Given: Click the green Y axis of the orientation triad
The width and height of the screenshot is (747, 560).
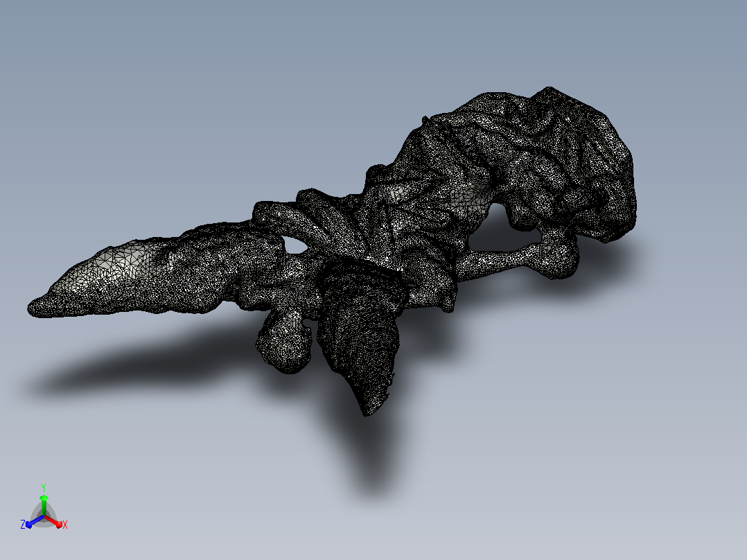Looking at the screenshot, I should [44, 505].
